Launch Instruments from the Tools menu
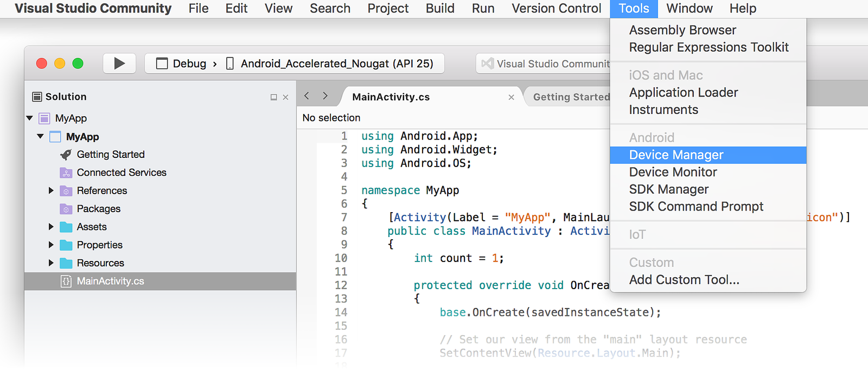 pyautogui.click(x=709, y=110)
